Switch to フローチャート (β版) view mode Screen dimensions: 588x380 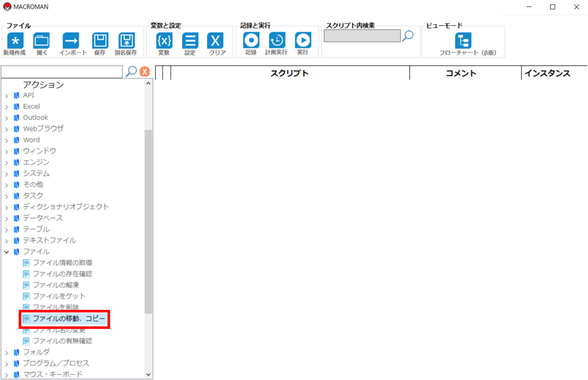[x=463, y=40]
